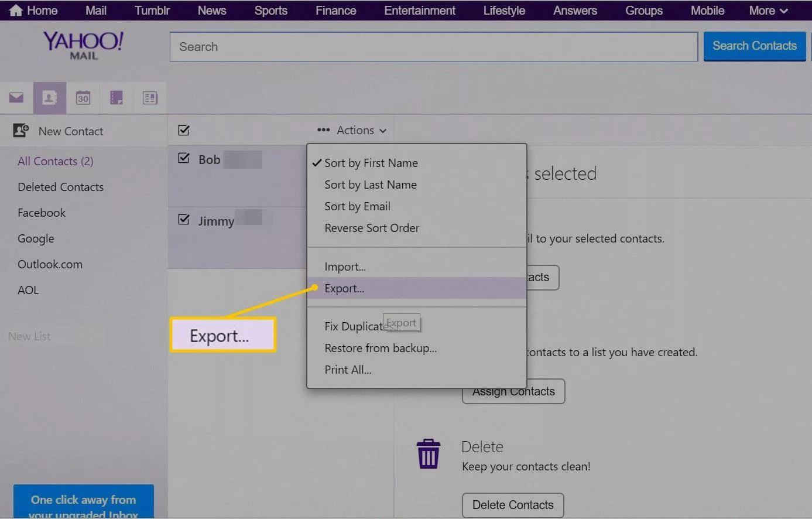The width and height of the screenshot is (812, 519).
Task: Open the Mail envelope icon
Action: 16,98
